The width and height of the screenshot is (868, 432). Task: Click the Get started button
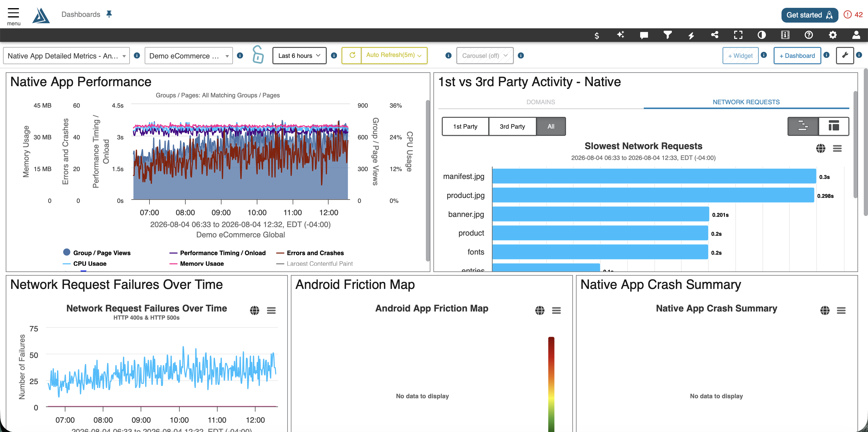[x=809, y=15]
